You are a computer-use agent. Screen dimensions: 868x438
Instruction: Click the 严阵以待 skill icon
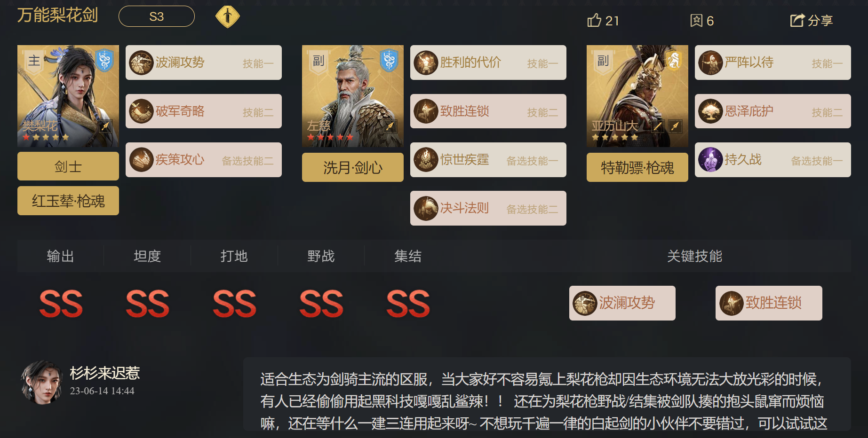(x=710, y=63)
